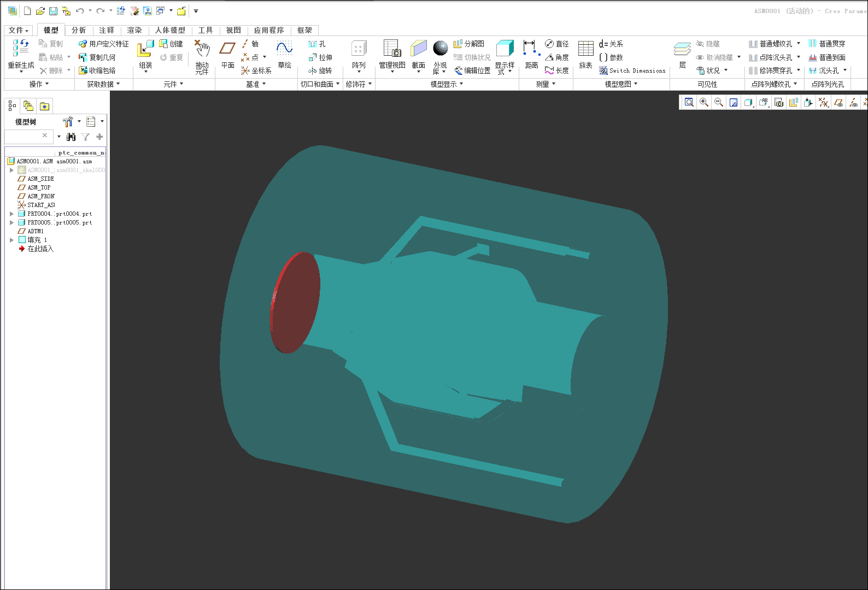
Task: Toggle datum plane display in view toolbar
Action: pyautogui.click(x=838, y=103)
